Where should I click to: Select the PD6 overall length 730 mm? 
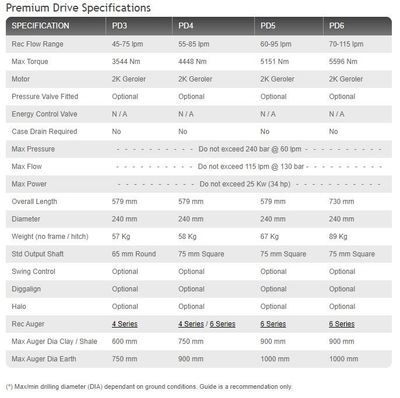click(342, 202)
